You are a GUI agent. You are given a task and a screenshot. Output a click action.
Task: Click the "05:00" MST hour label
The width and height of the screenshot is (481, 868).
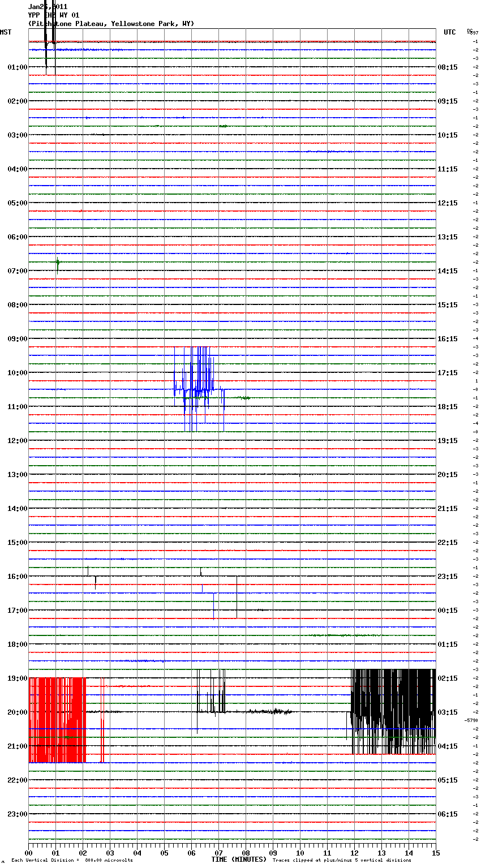click(17, 203)
